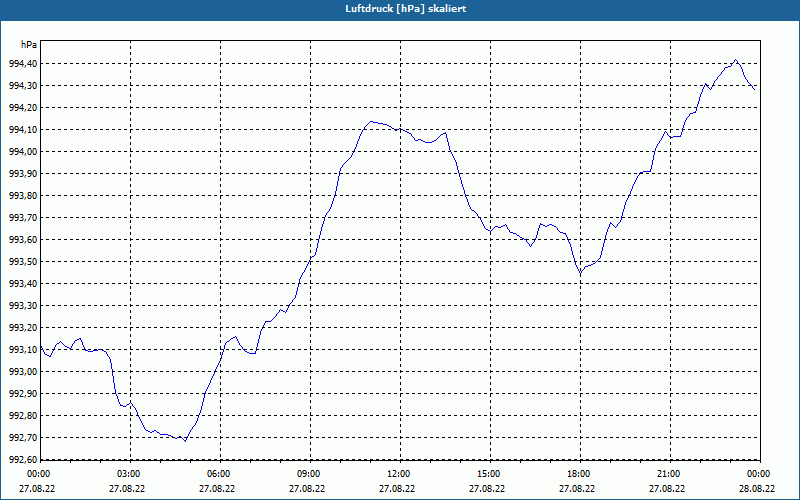
Task: Click the 06:00 time axis label
Action: pos(219,474)
